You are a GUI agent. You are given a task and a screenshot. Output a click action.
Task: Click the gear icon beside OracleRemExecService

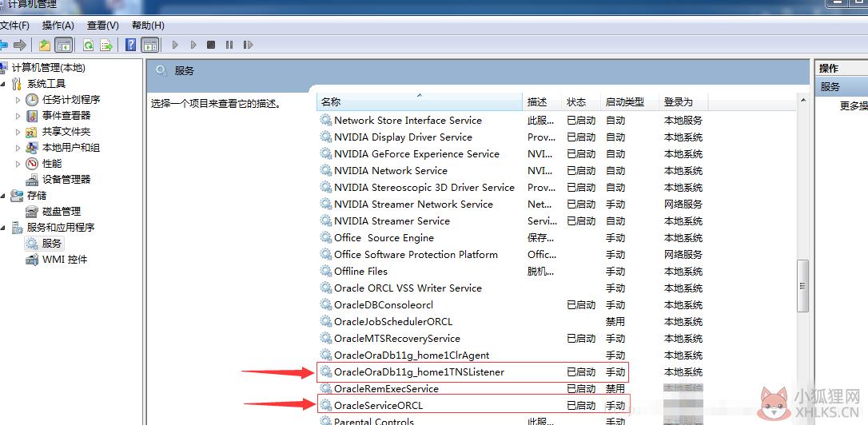(x=326, y=389)
